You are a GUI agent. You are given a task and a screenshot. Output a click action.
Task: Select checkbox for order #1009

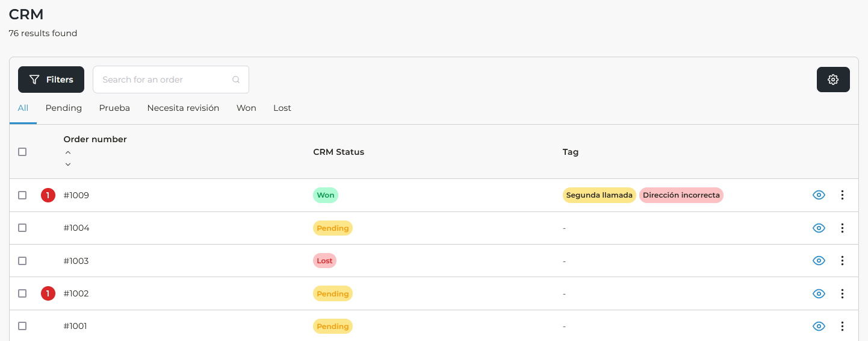pos(22,195)
